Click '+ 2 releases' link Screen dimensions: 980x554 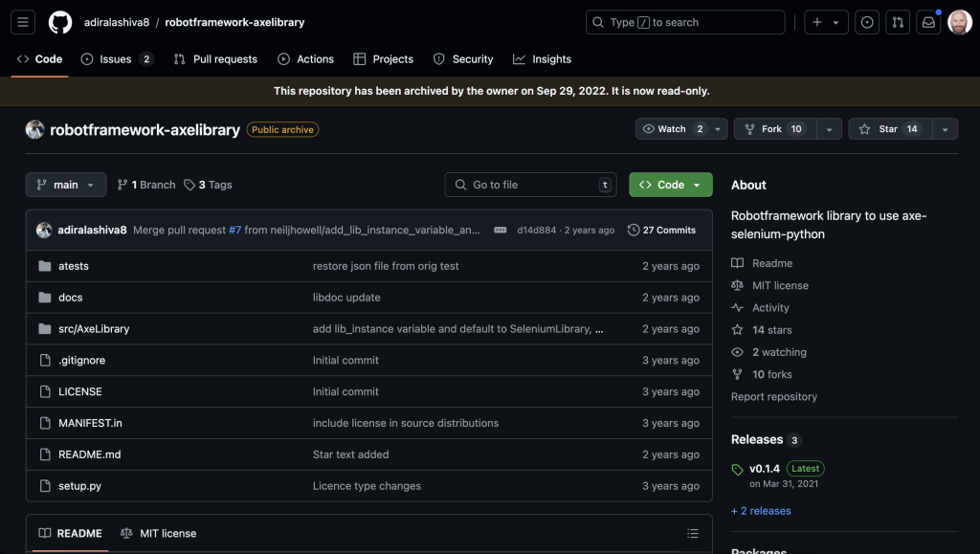coord(761,511)
